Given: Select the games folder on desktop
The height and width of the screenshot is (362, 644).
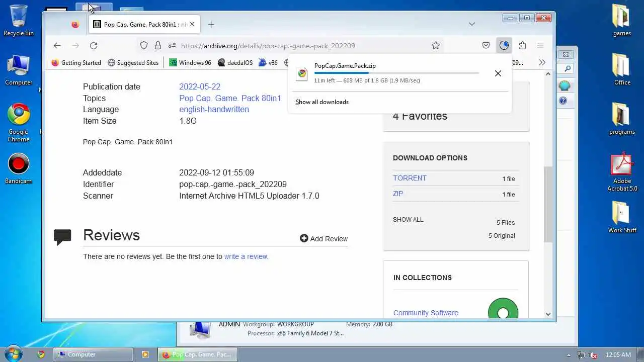Looking at the screenshot, I should coord(622,20).
